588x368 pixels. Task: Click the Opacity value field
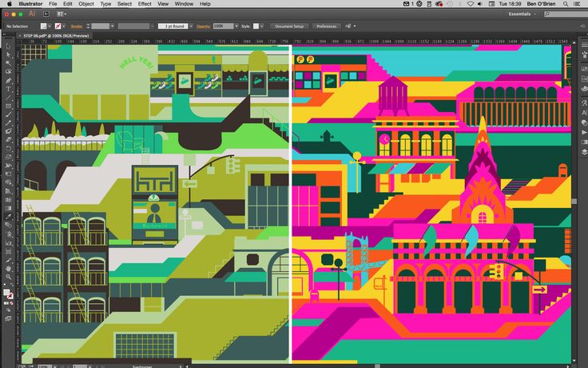(221, 26)
